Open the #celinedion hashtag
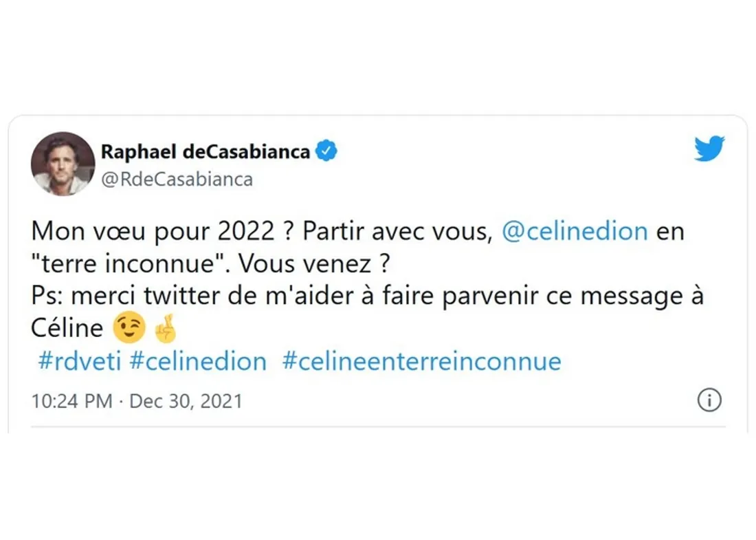 tap(199, 360)
